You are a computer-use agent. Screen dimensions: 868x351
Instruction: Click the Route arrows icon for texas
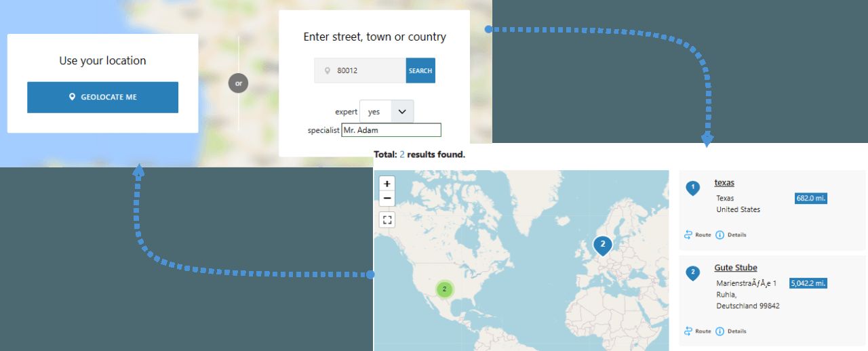click(688, 234)
